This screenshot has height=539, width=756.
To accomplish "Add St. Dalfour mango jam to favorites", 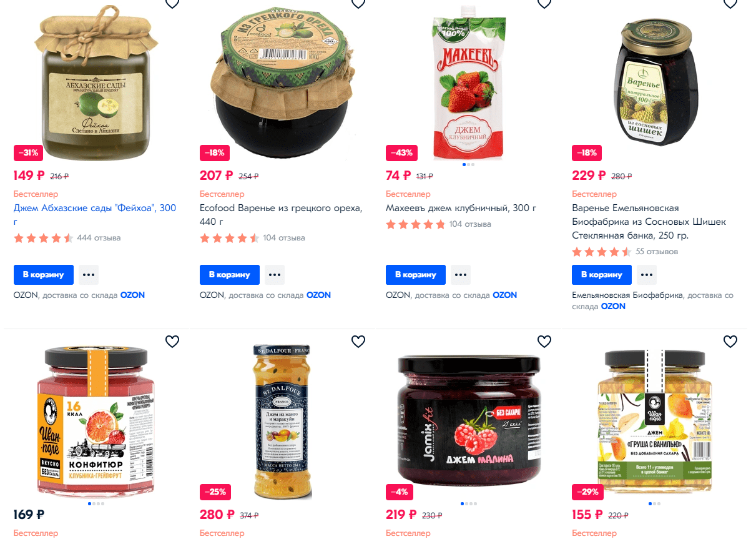I will [358, 341].
